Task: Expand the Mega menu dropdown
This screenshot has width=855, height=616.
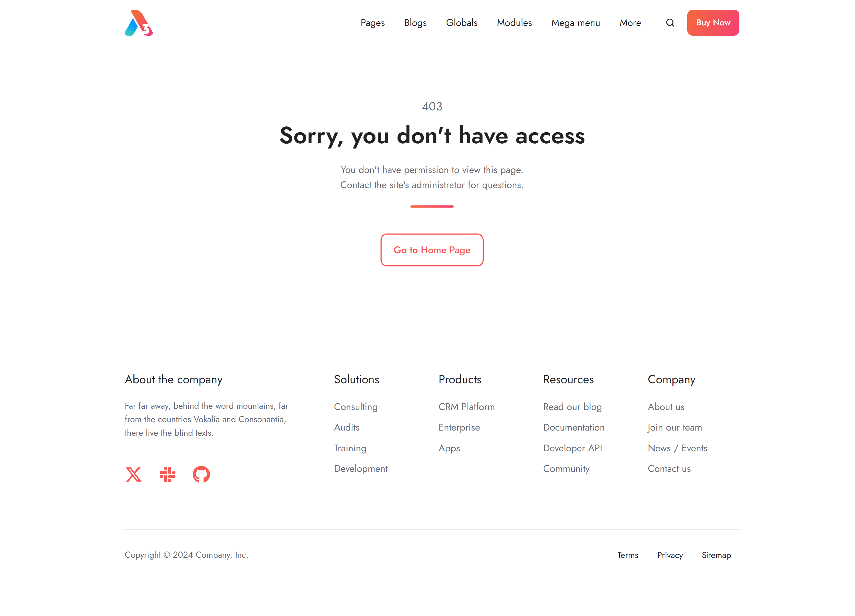Action: [575, 23]
